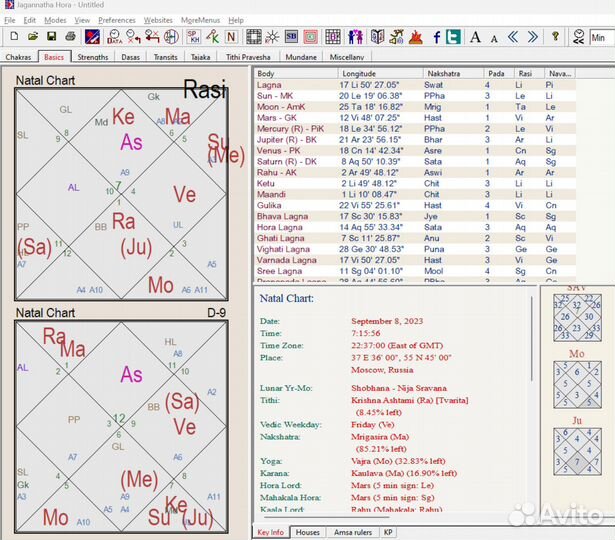
Task: Switch to the Transits tab
Action: (165, 58)
